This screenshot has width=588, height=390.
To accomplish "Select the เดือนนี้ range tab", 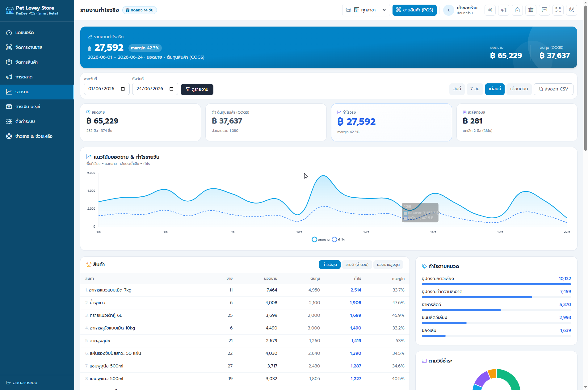I will (x=495, y=89).
